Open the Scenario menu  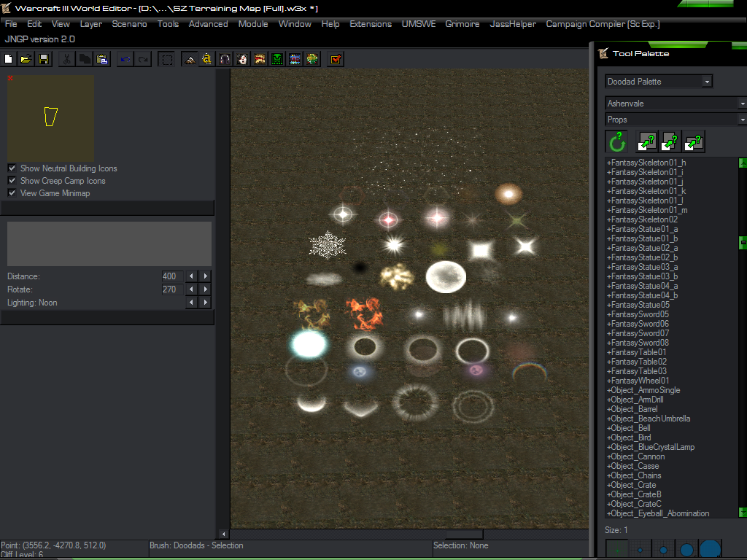click(129, 24)
